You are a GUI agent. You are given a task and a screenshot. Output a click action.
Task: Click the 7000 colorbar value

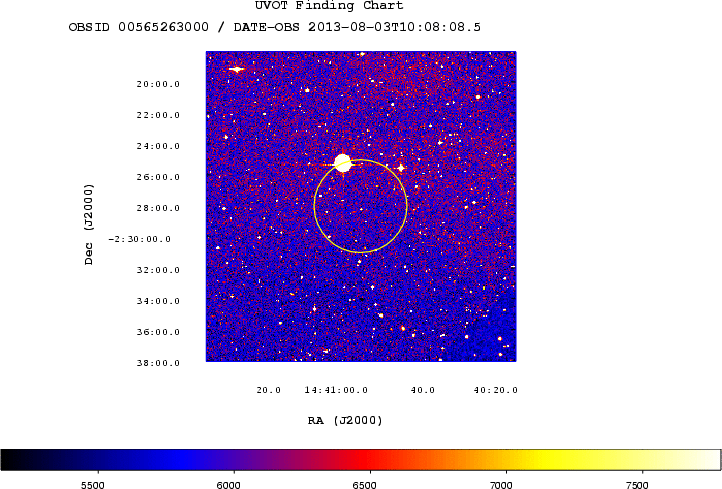pos(501,485)
